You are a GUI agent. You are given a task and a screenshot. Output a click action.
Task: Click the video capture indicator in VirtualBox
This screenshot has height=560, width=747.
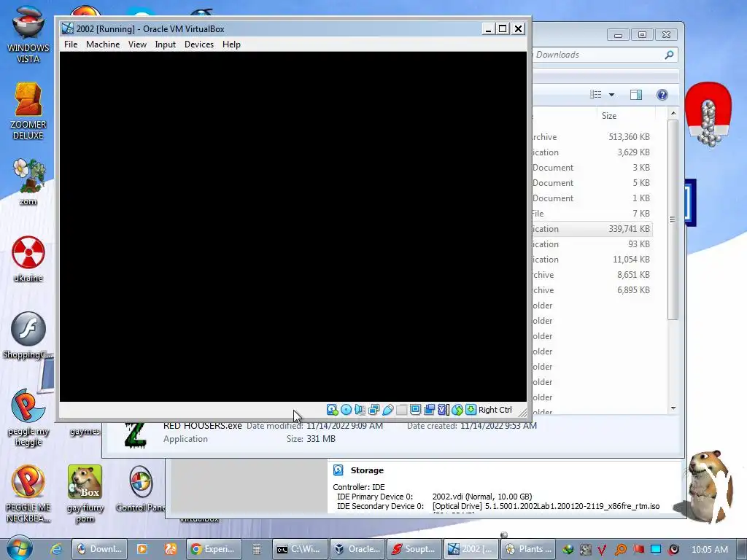[429, 410]
